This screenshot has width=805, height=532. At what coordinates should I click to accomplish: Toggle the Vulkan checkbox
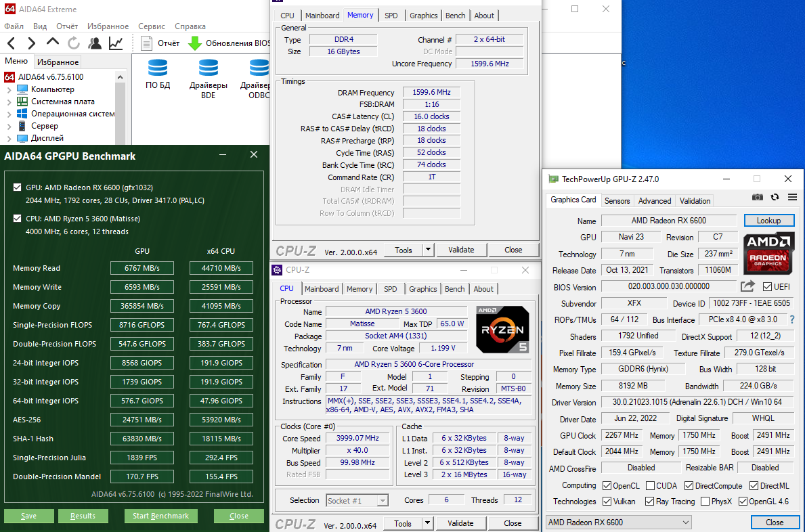607,502
